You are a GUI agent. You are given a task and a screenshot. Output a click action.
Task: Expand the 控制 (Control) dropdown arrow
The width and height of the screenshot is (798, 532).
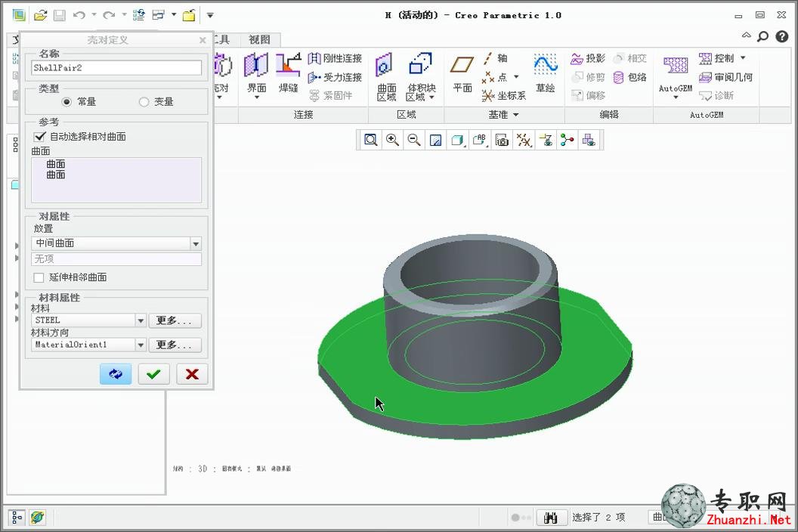[743, 58]
